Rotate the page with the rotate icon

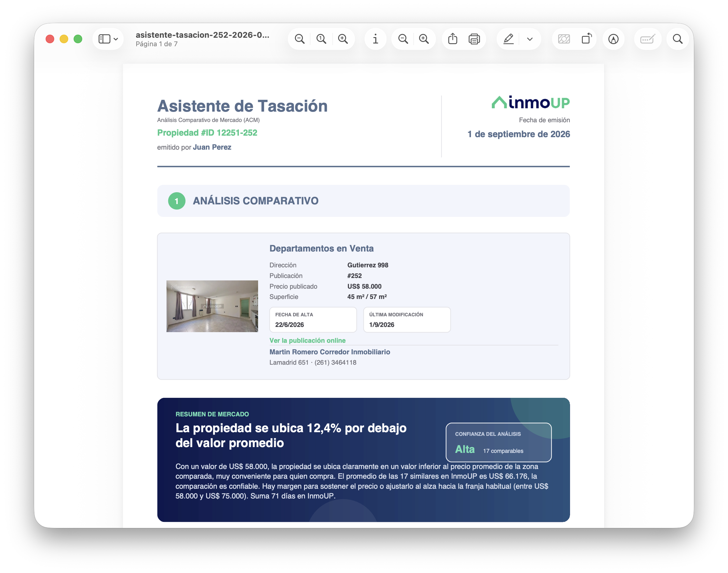click(586, 39)
